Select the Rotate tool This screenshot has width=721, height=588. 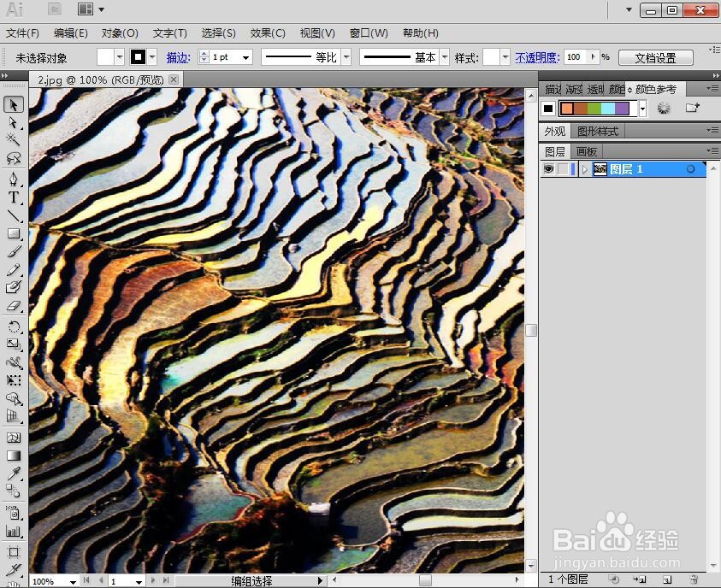pyautogui.click(x=14, y=326)
